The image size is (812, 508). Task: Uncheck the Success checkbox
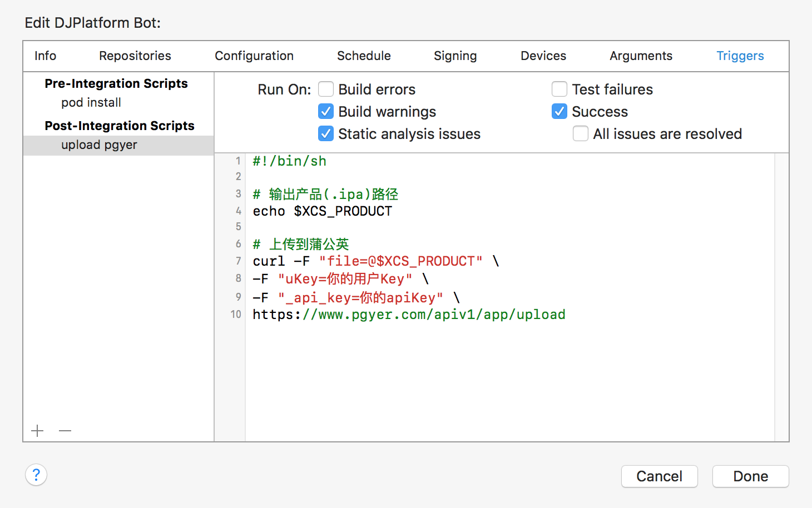click(x=560, y=112)
